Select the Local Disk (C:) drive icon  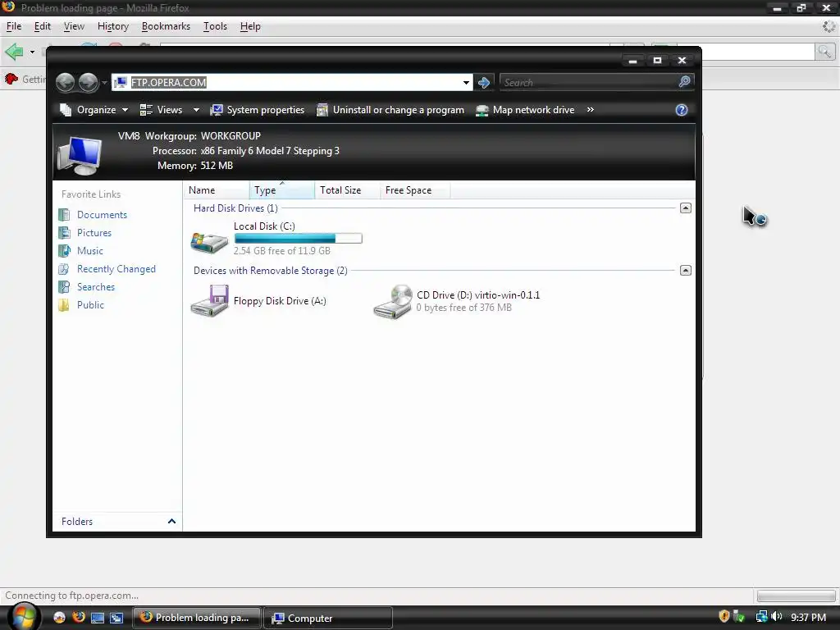click(209, 242)
